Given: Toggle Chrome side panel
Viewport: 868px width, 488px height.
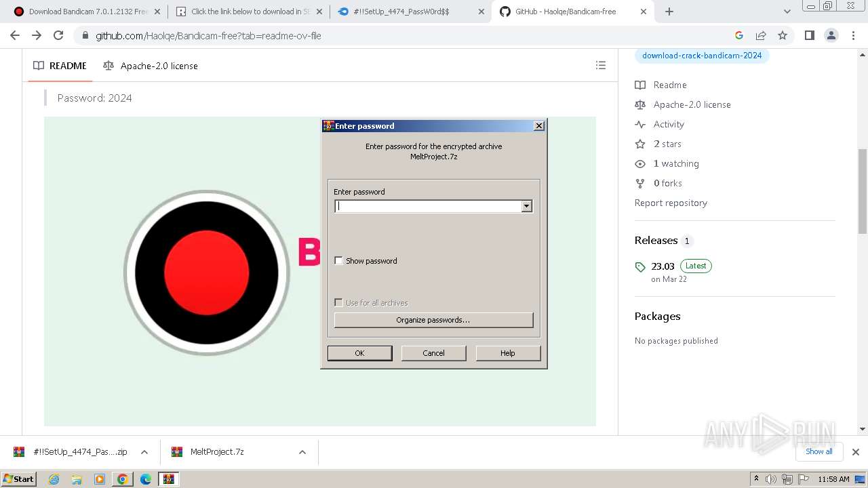Looking at the screenshot, I should click(x=809, y=35).
